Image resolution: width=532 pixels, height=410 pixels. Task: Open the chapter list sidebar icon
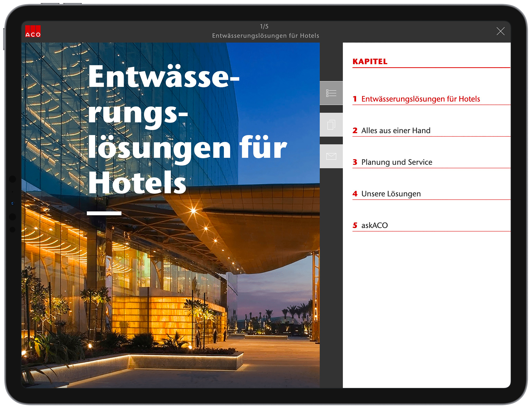click(x=331, y=93)
